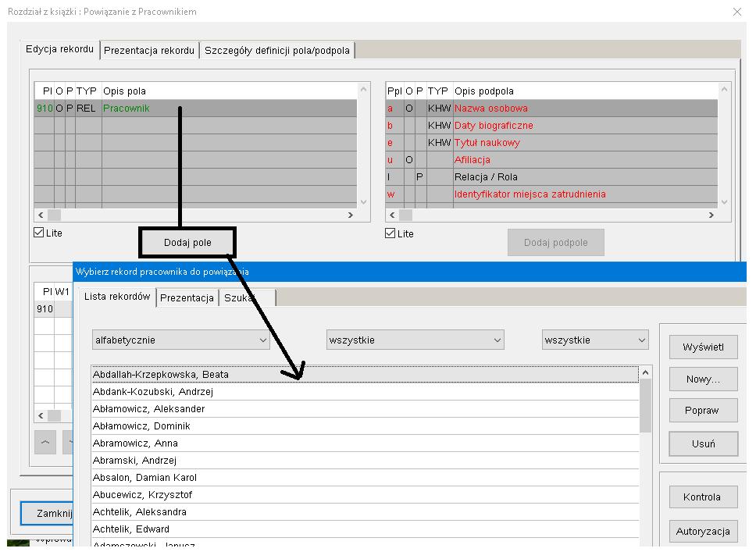756x559 pixels.
Task: Click scroll-down arrow of subfield list
Action: tap(724, 202)
